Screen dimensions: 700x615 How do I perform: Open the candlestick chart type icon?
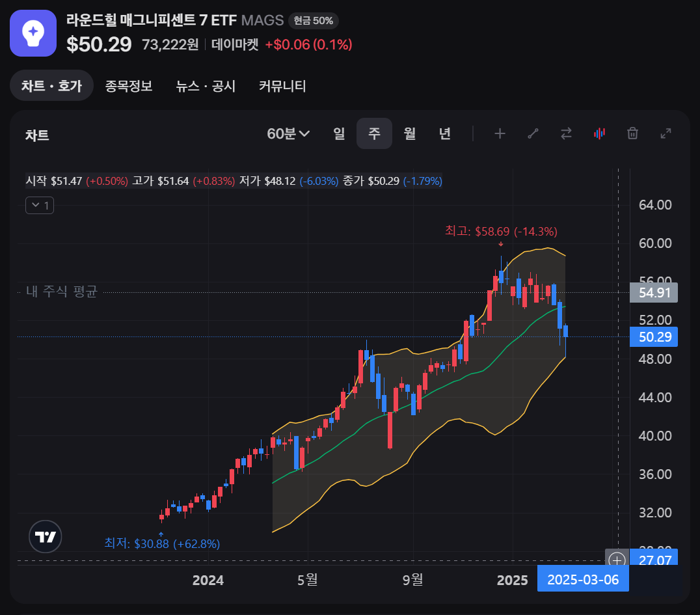600,133
